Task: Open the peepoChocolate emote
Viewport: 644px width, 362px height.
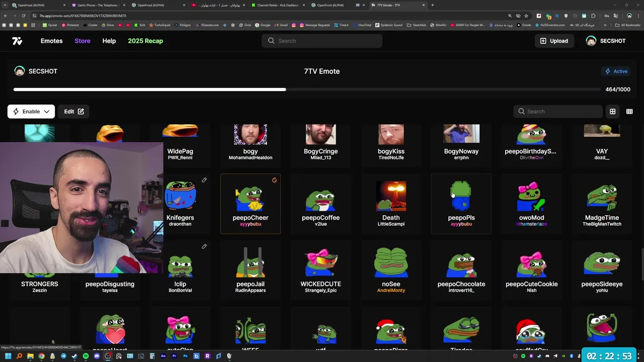Action: click(x=461, y=270)
